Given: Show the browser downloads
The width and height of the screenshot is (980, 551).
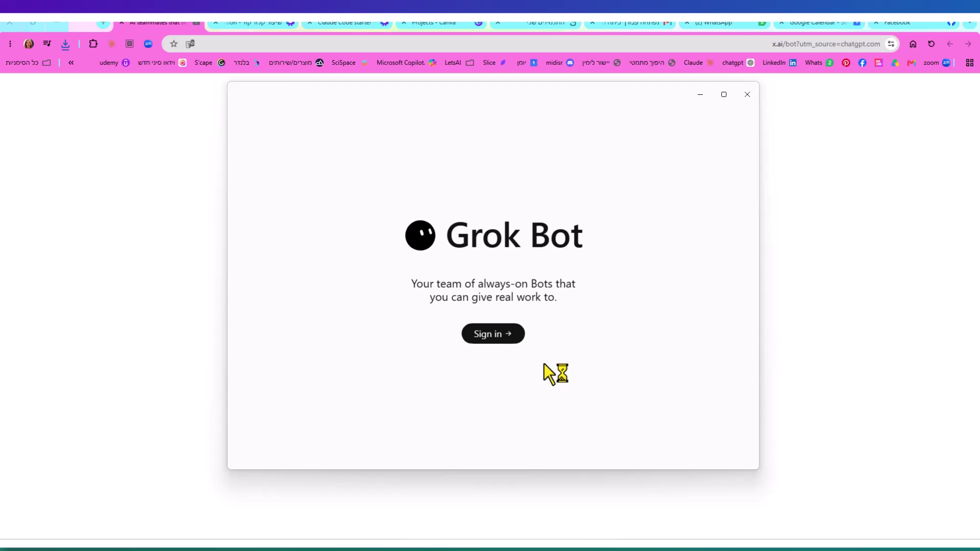Looking at the screenshot, I should pyautogui.click(x=65, y=44).
